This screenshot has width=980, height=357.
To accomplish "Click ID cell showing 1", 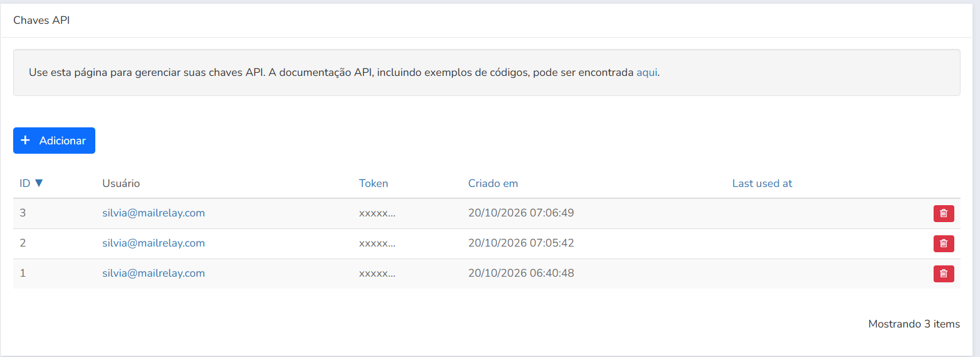I will [x=23, y=273].
